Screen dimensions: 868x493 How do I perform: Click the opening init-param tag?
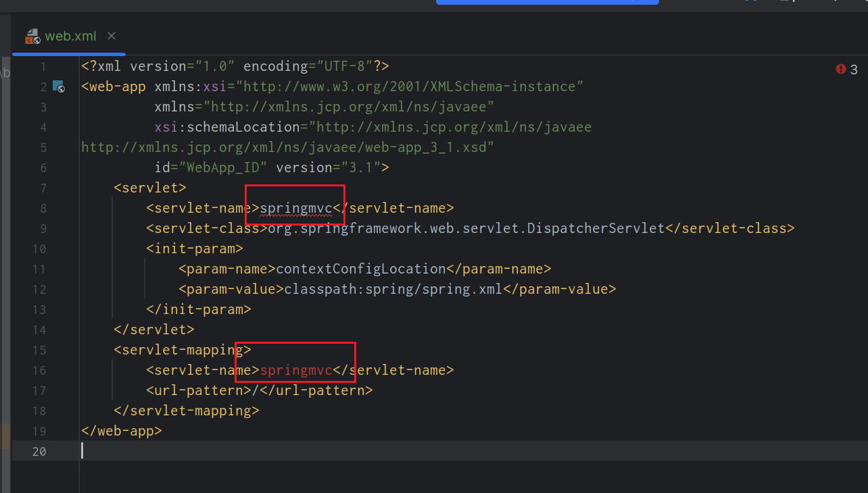[x=195, y=249]
